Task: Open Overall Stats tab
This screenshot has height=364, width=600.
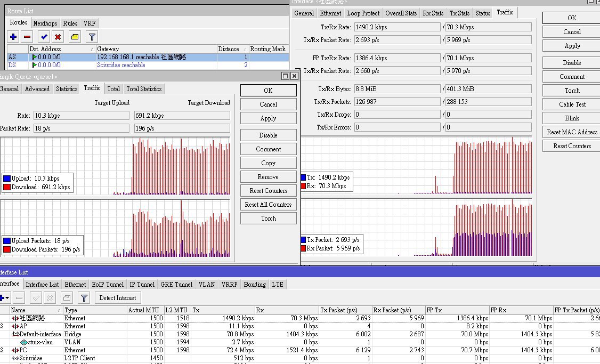Action: (x=401, y=13)
